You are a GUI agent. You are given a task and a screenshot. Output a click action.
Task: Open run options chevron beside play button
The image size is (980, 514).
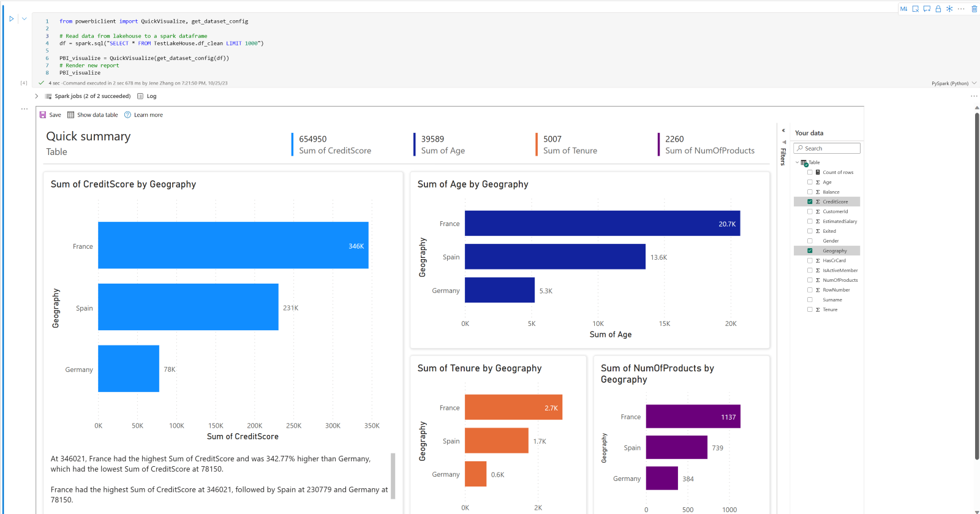[24, 18]
